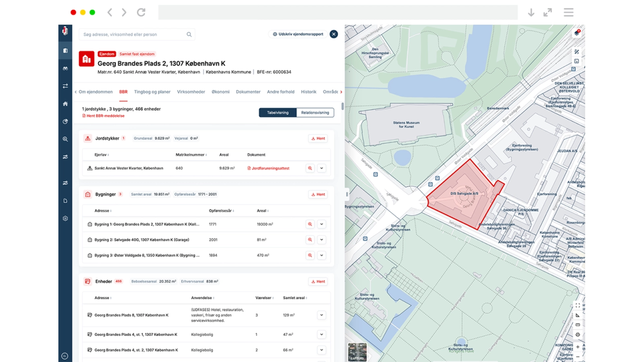Zoom in on the map
This screenshot has height=362, width=644.
pos(578,347)
